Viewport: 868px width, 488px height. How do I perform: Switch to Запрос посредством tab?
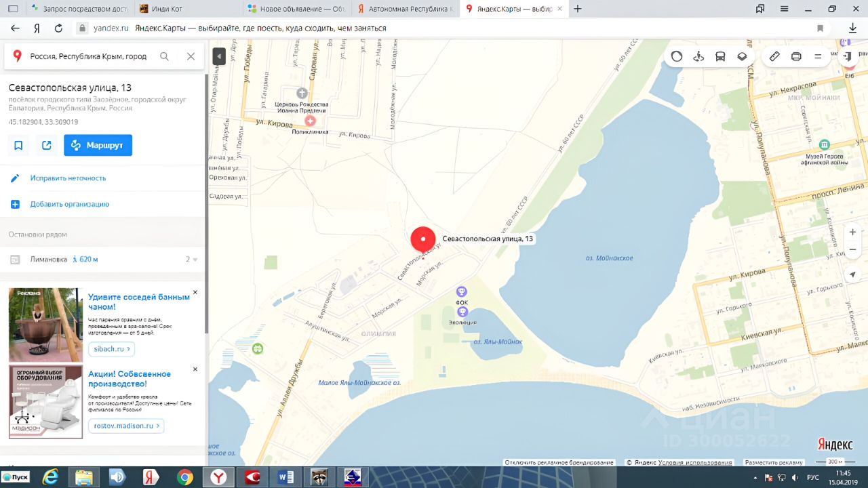(x=80, y=9)
